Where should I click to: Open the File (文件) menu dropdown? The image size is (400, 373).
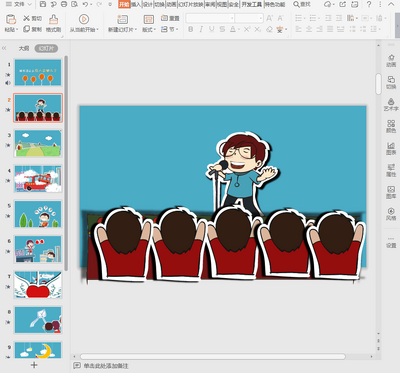click(x=19, y=4)
